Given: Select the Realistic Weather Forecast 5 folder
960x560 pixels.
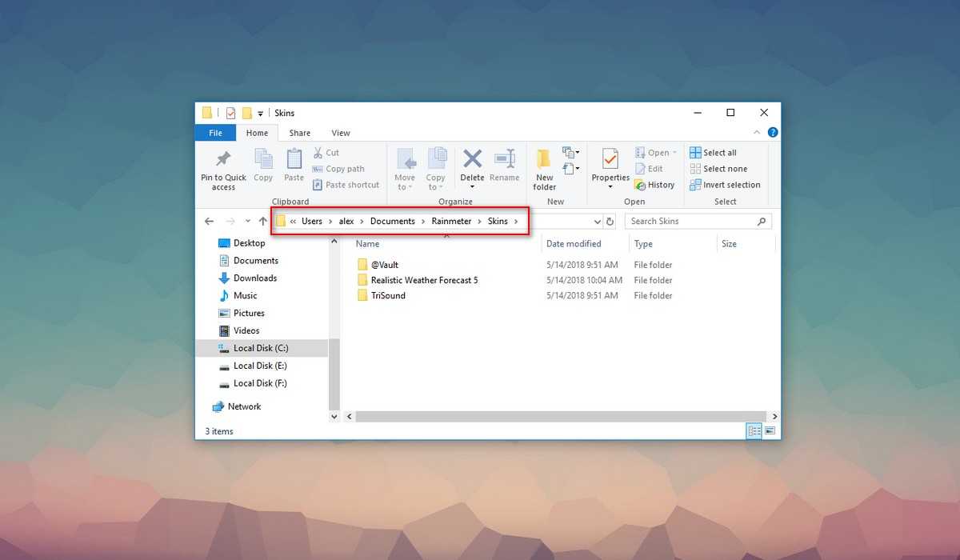Looking at the screenshot, I should coord(424,280).
